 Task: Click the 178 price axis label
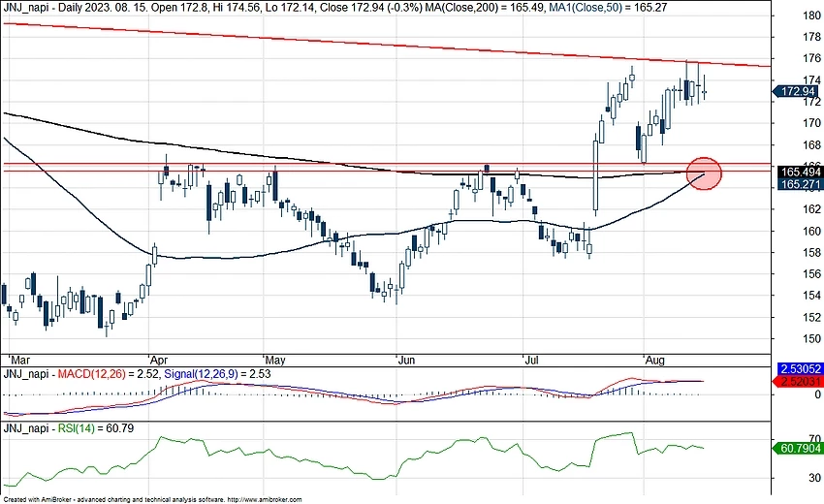coord(812,37)
